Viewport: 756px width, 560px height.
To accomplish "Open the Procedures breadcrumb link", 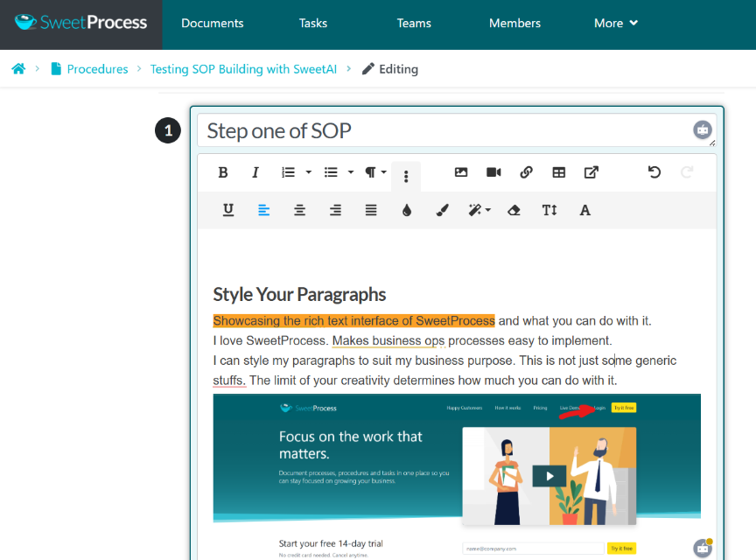I will pos(97,69).
